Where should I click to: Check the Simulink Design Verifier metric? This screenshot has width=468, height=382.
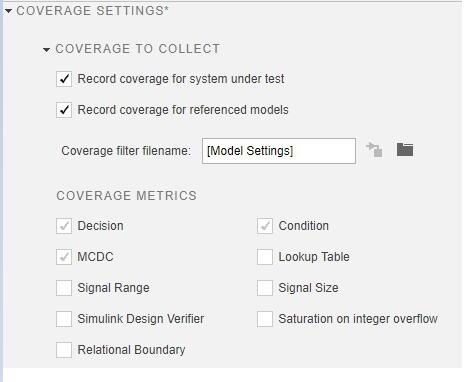click(64, 319)
